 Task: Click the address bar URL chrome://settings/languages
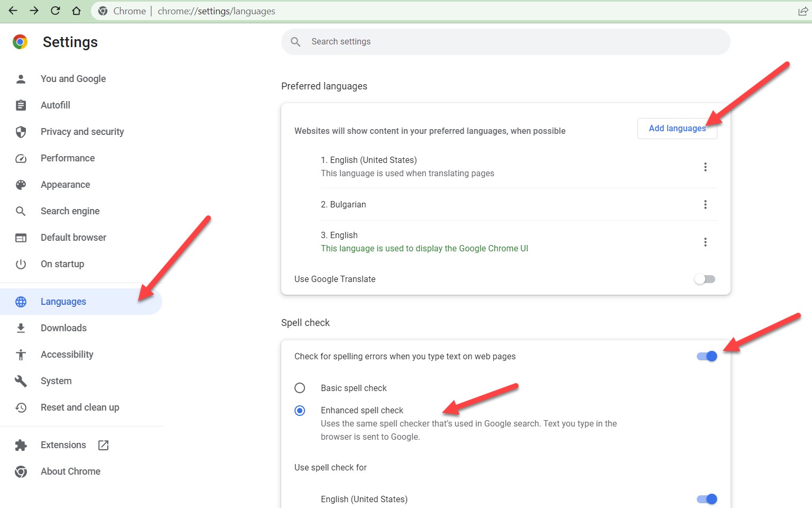216,11
